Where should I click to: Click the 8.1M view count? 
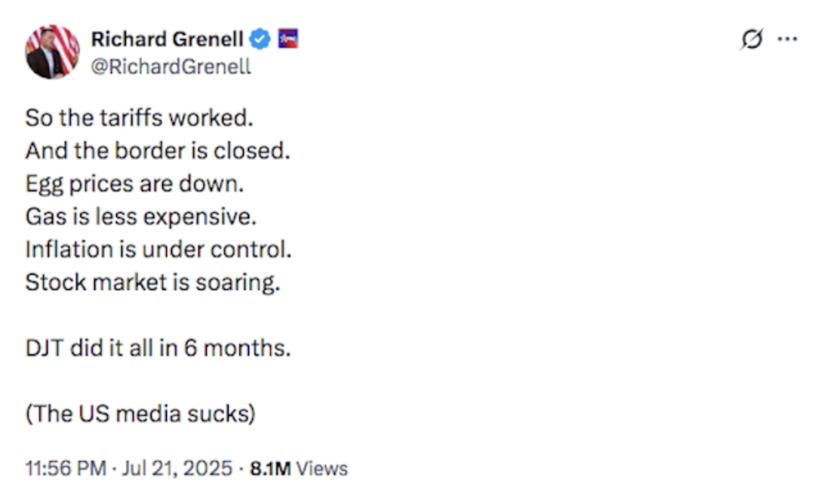tap(270, 469)
